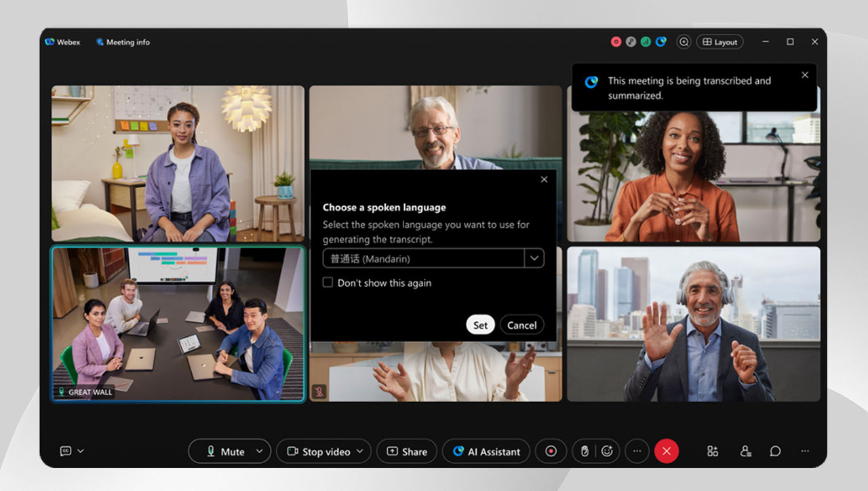This screenshot has height=491, width=868.
Task: Click the muted mic icon on bottom center tile
Action: point(319,391)
